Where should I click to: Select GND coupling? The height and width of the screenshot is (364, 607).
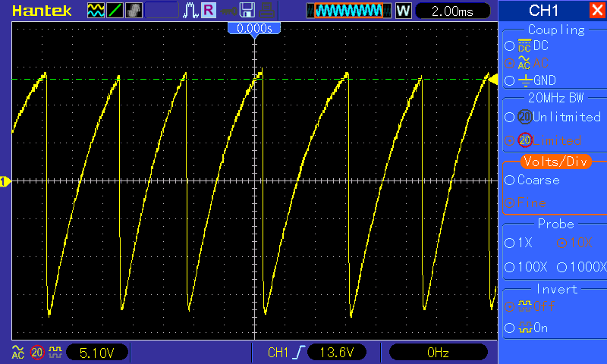click(x=530, y=80)
